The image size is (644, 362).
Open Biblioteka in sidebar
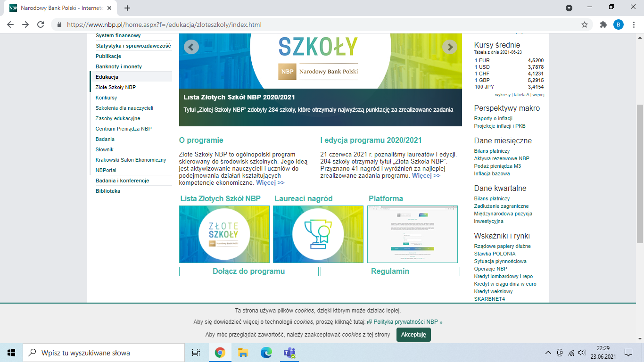click(108, 191)
